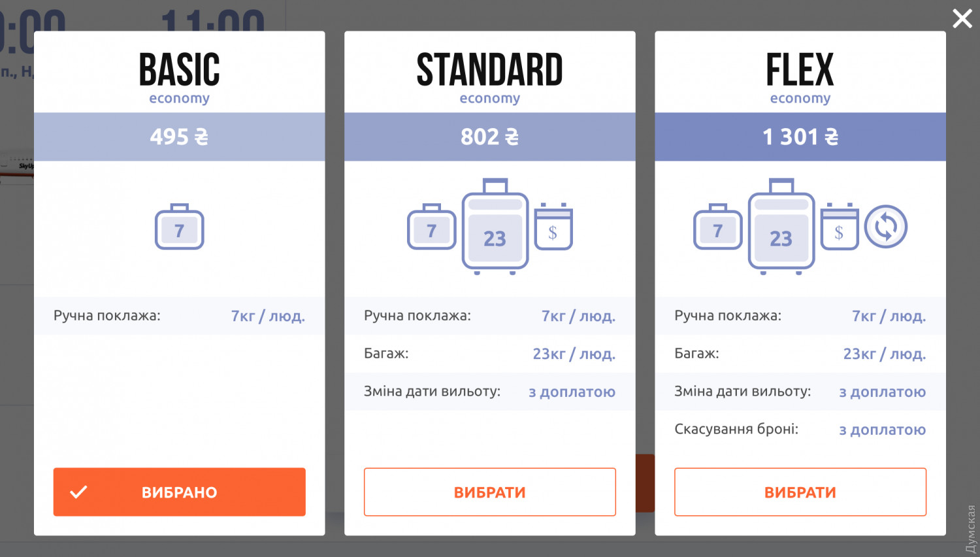Close the fare selection popup

point(962,18)
